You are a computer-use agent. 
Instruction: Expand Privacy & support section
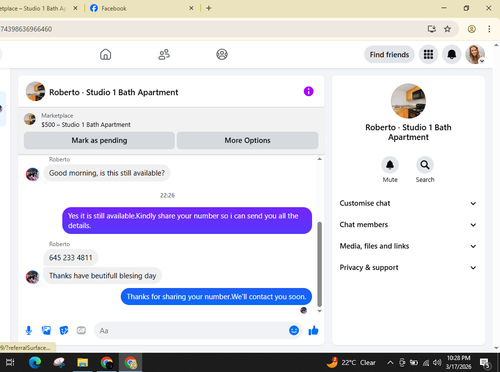click(408, 267)
